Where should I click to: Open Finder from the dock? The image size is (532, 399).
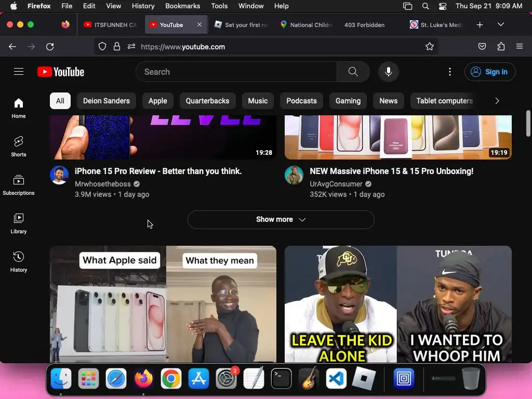pyautogui.click(x=61, y=378)
